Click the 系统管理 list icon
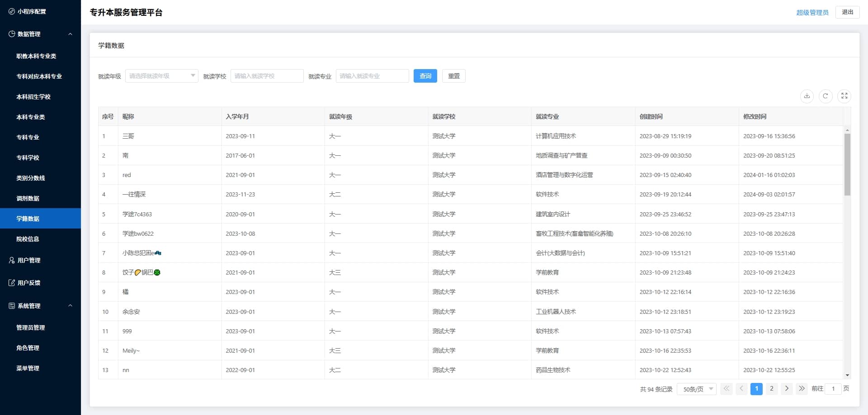 (12, 306)
